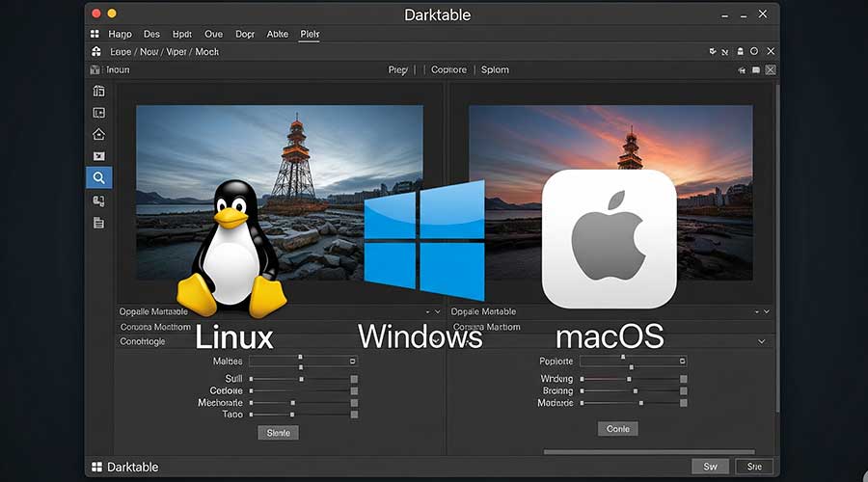868x482 pixels.
Task: Click the lock icon in breadcrumb bar
Action: coord(740,51)
